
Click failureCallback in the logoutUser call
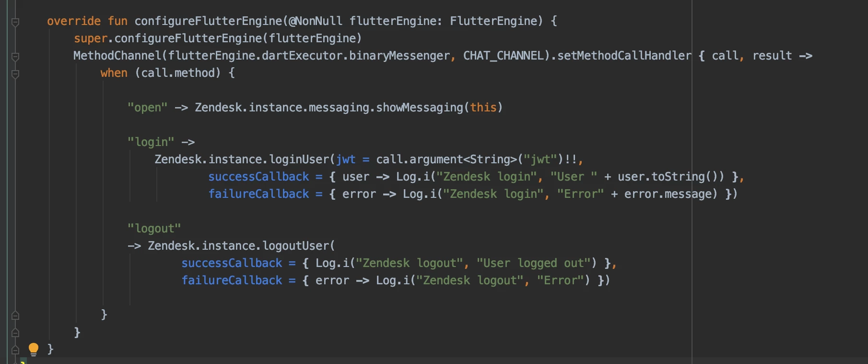click(x=232, y=280)
